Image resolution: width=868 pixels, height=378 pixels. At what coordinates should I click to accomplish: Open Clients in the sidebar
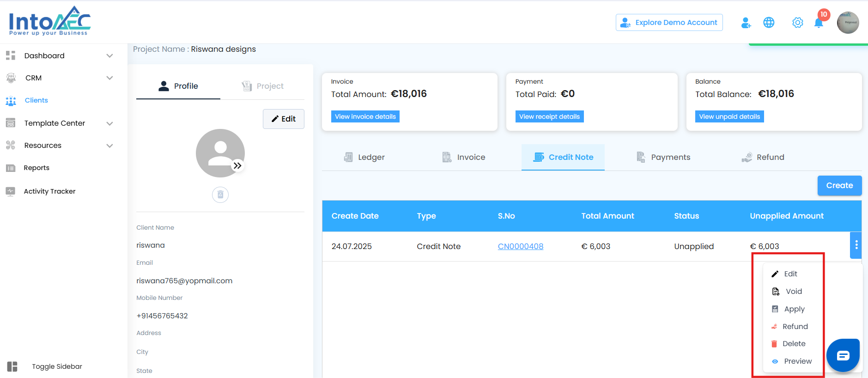(36, 101)
